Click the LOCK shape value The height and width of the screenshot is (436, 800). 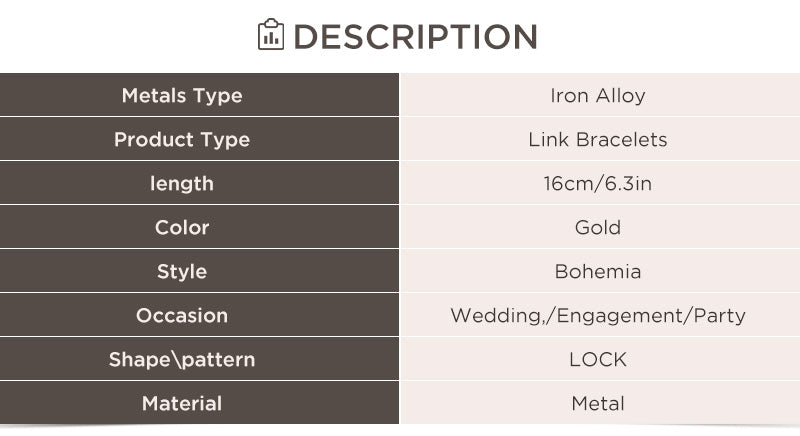(x=597, y=360)
